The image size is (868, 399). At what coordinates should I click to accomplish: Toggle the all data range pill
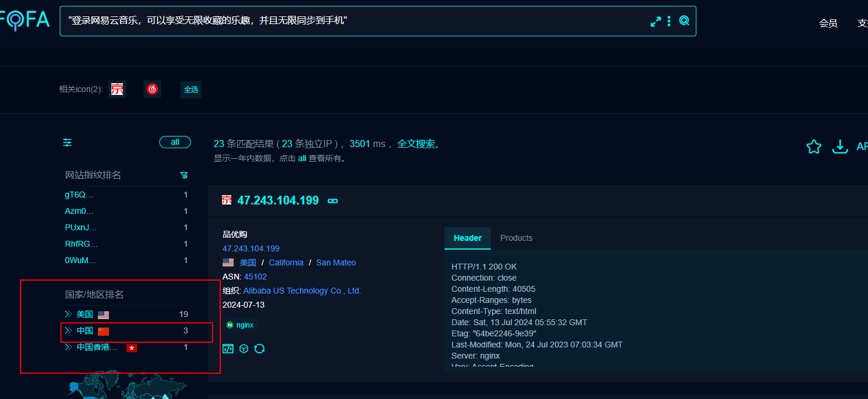click(175, 142)
